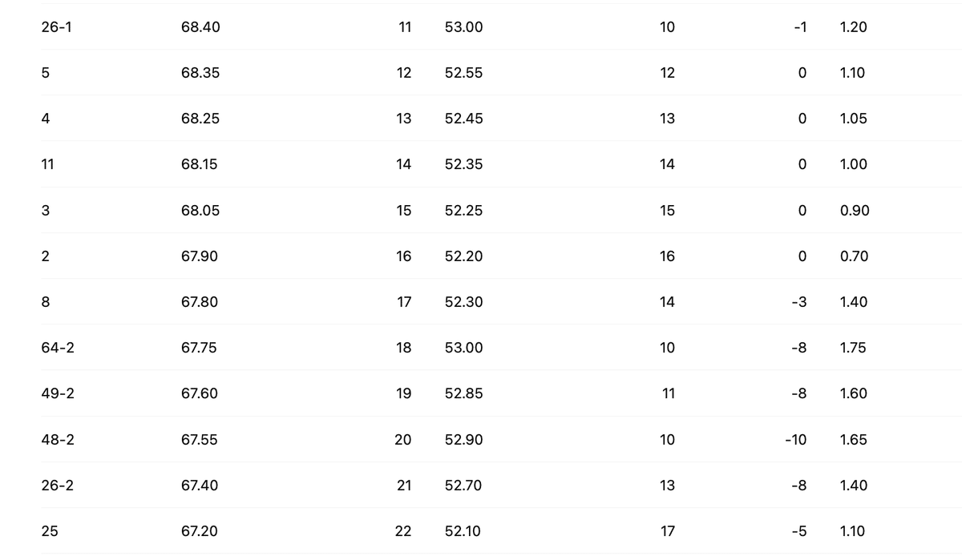Select the 67.90 value cell
This screenshot has width=962, height=560.
[199, 256]
